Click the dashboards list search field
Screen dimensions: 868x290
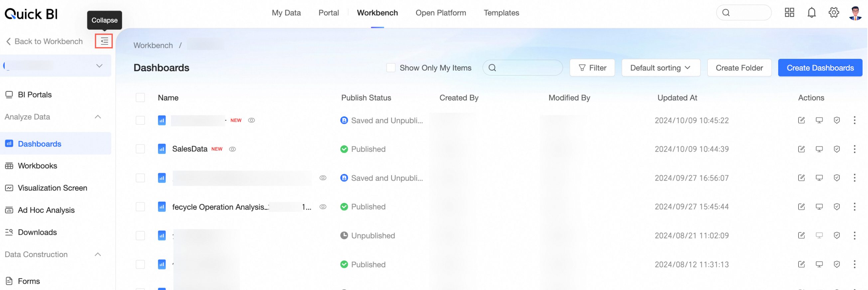pyautogui.click(x=522, y=68)
